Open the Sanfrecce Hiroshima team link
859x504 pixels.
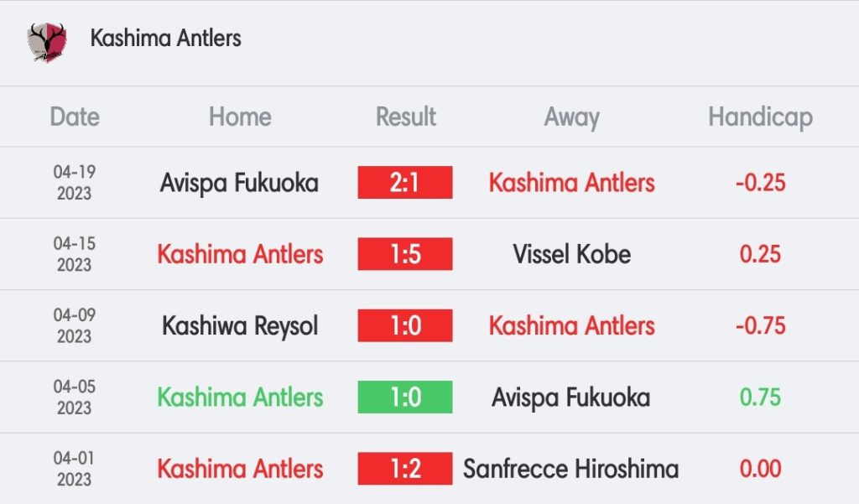pyautogui.click(x=571, y=469)
